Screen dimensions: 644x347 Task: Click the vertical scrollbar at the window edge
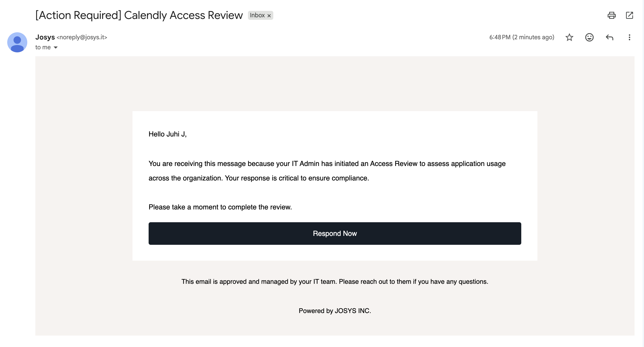click(x=642, y=173)
